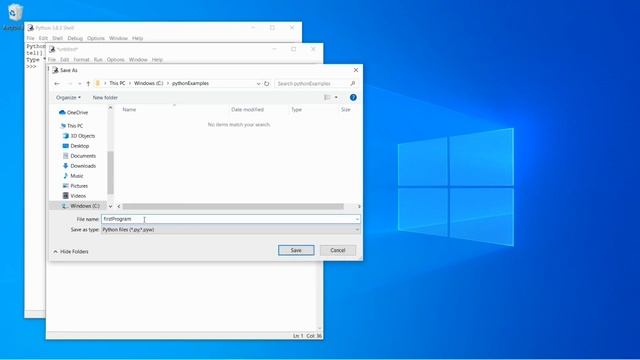
Task: Close the Save As dialog
Action: [x=356, y=70]
